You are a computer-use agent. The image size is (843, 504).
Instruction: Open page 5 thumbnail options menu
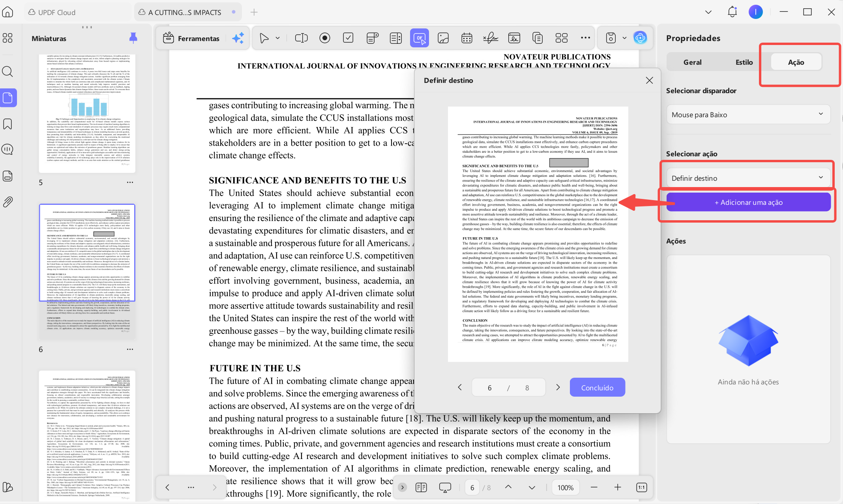(130, 182)
